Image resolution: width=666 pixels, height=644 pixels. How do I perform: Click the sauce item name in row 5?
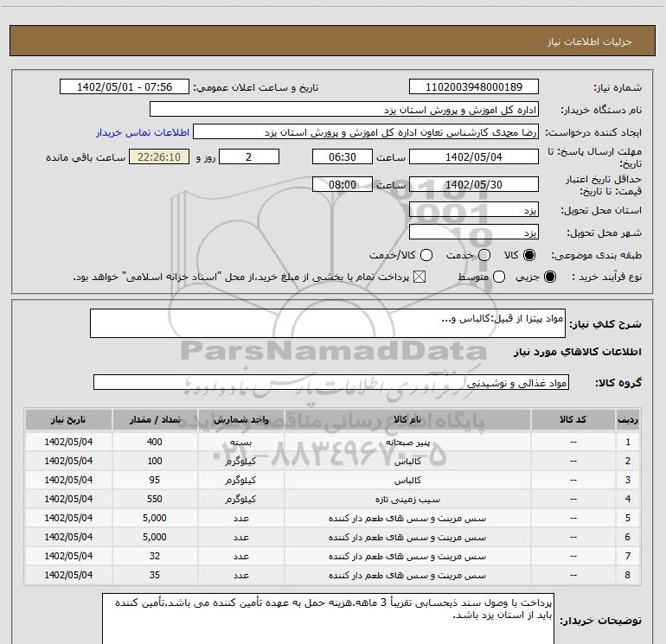tap(407, 519)
